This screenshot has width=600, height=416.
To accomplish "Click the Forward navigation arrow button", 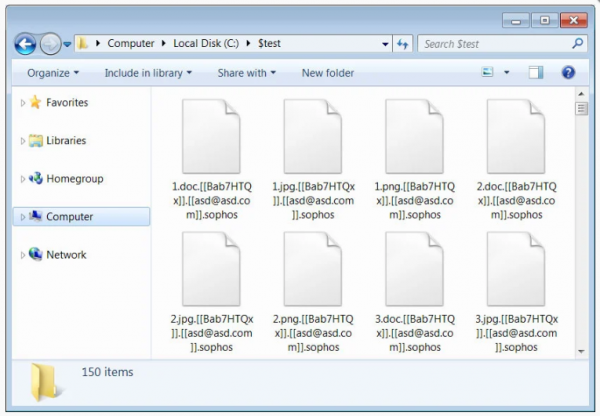I will pos(50,44).
